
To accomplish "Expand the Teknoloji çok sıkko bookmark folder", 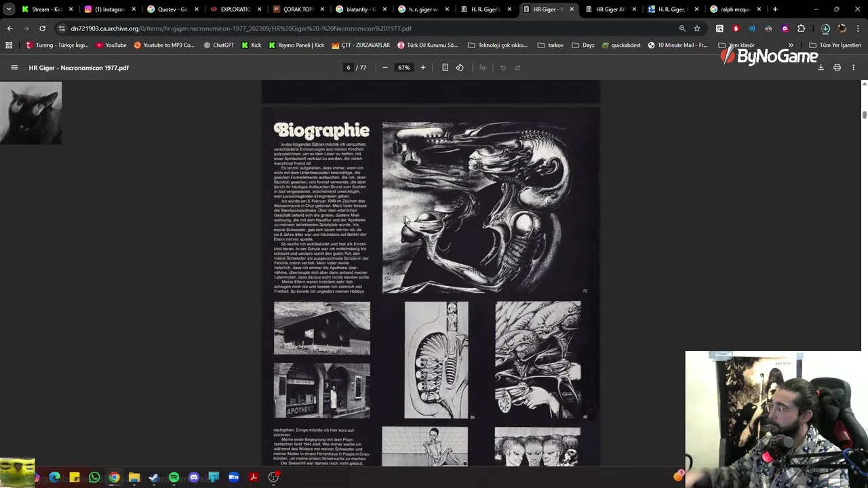I will point(498,45).
